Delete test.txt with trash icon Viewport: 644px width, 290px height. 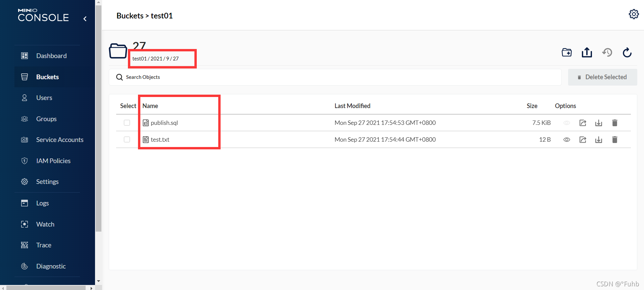pyautogui.click(x=615, y=140)
